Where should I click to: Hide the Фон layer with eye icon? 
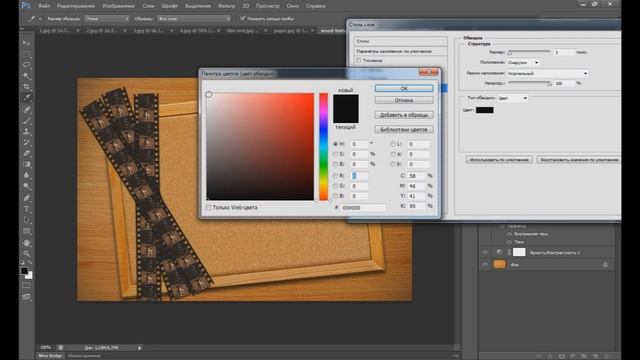(x=485, y=264)
